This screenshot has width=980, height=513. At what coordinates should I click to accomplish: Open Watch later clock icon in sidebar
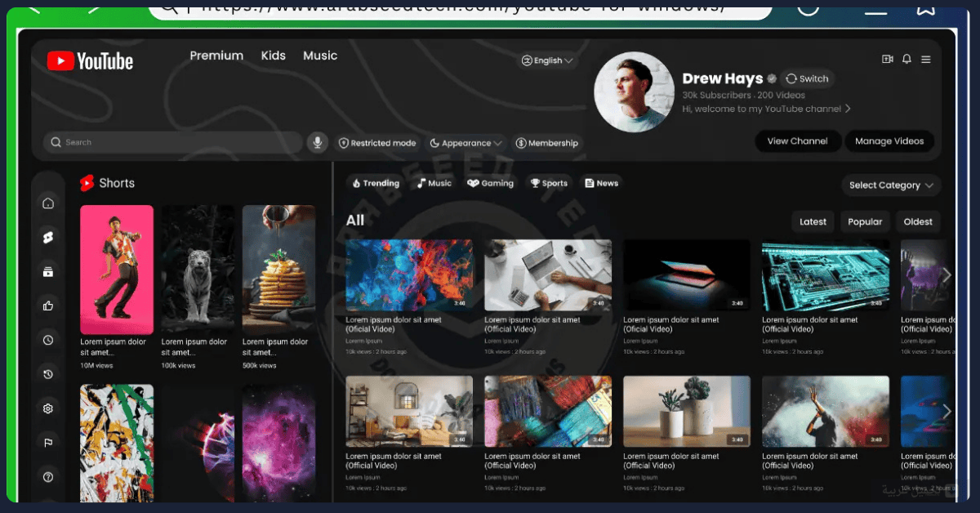click(x=48, y=340)
